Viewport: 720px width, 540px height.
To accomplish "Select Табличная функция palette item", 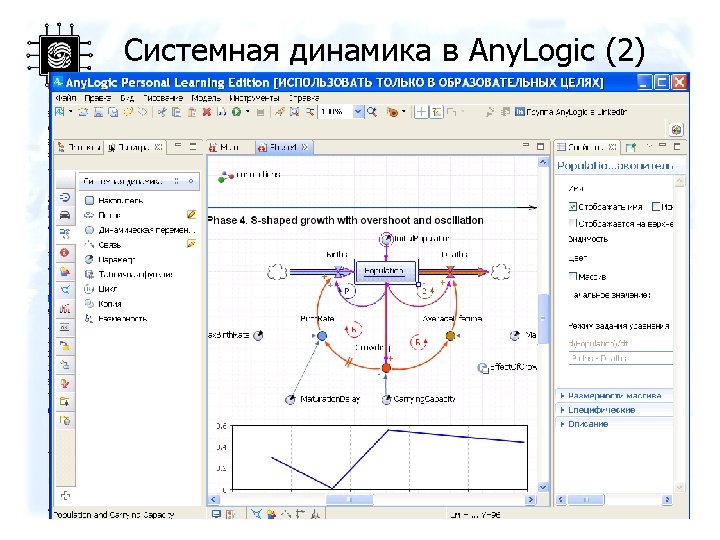I will coord(129,274).
